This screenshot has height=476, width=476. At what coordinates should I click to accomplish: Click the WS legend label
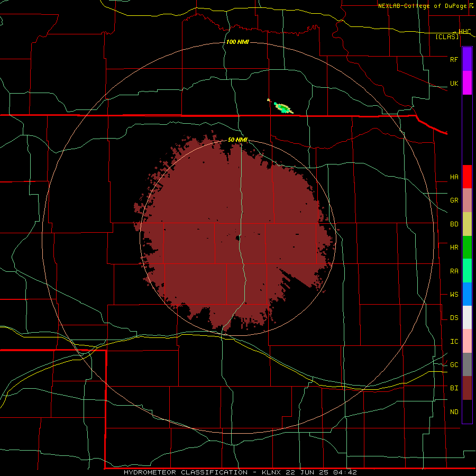pos(454,294)
